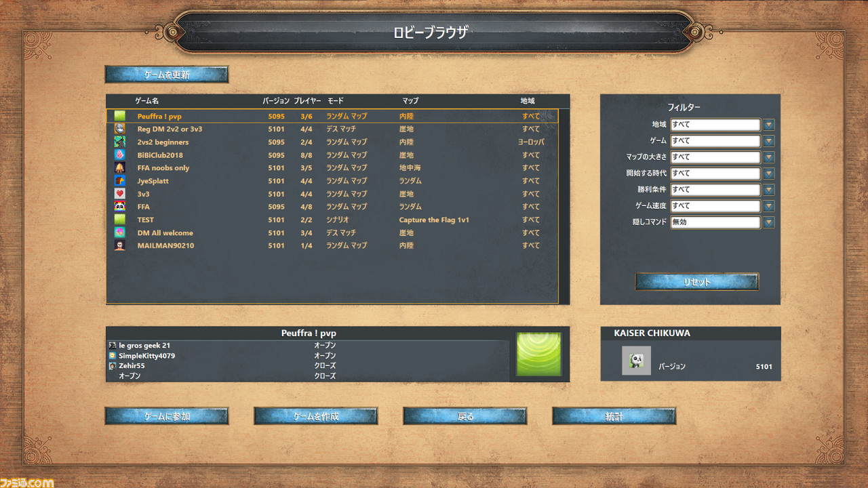Click the green avatar icon beside TEST
The image size is (868, 488).
click(120, 220)
